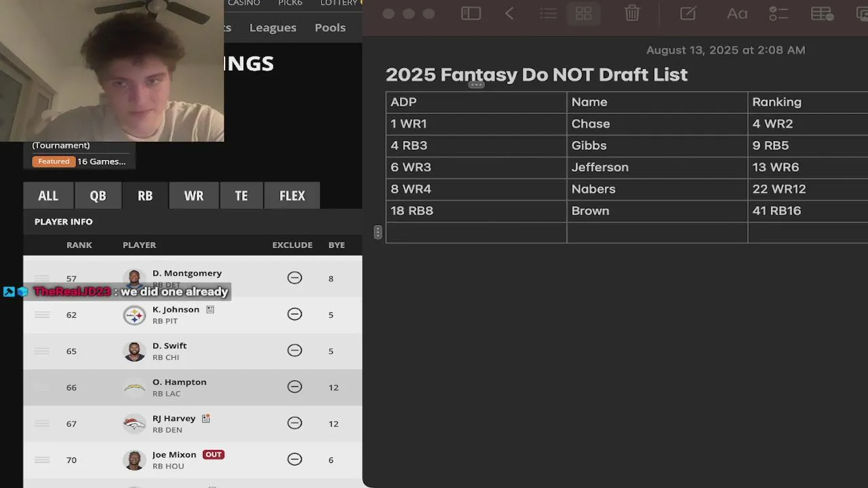The height and width of the screenshot is (488, 868).
Task: Click the RANK column header
Action: pyautogui.click(x=79, y=245)
